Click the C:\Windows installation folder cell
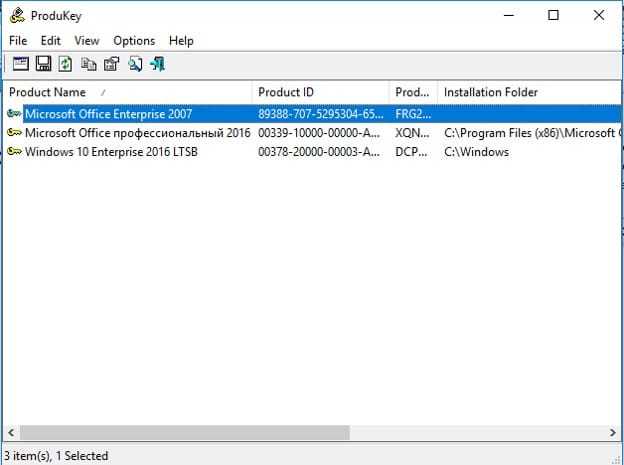 coord(476,151)
